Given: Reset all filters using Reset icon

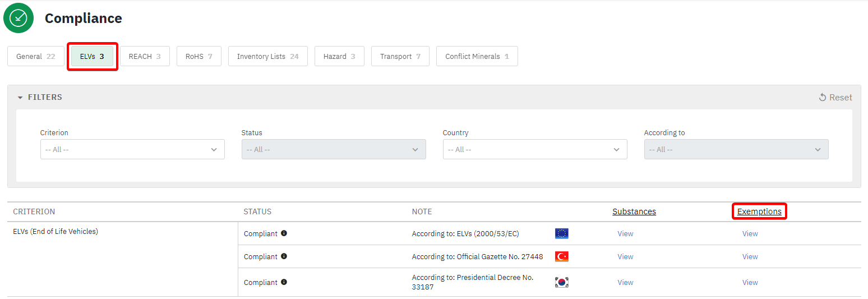Looking at the screenshot, I should (823, 98).
